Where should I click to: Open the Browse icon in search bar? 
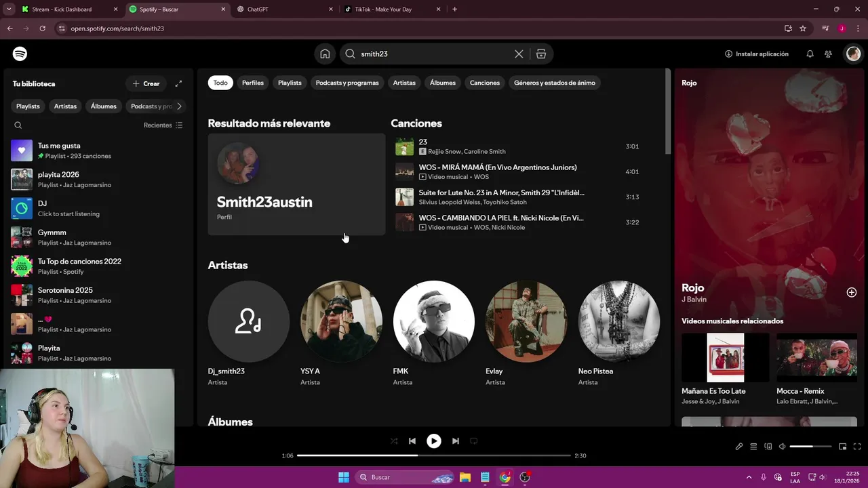[x=541, y=54]
